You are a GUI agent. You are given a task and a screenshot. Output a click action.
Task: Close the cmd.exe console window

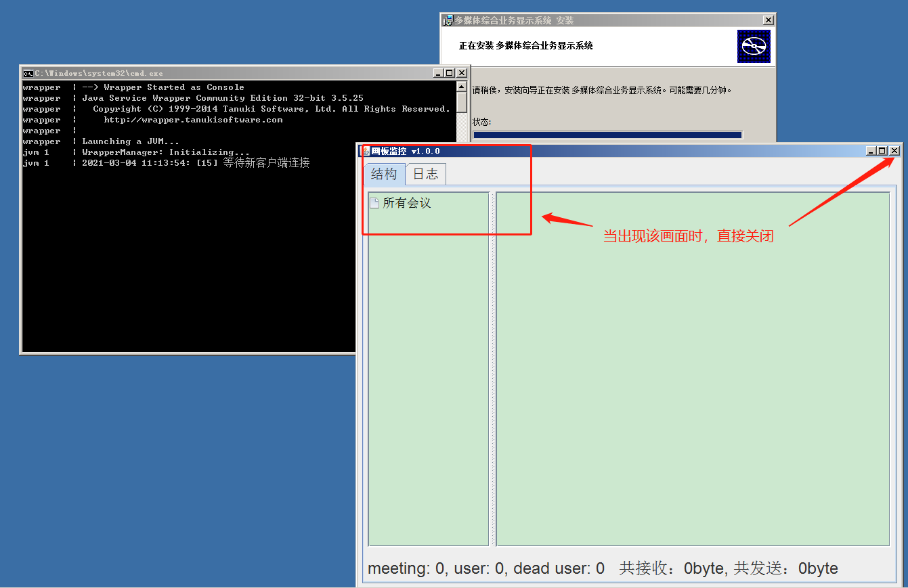point(462,73)
